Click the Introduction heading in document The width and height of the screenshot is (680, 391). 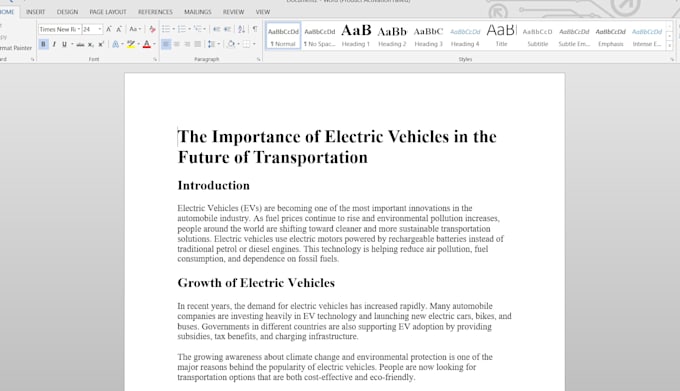click(x=213, y=186)
